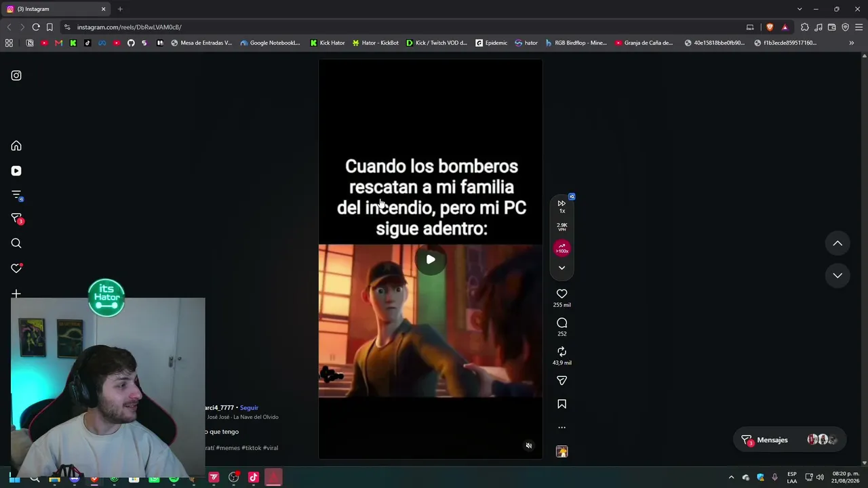Play the paused reel video
868x488 pixels.
431,259
